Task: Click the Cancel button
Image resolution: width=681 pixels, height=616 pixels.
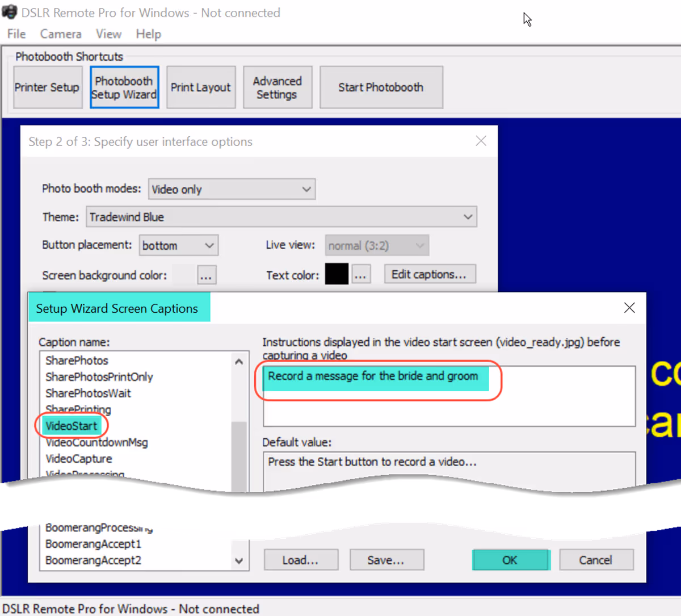Action: coord(596,560)
